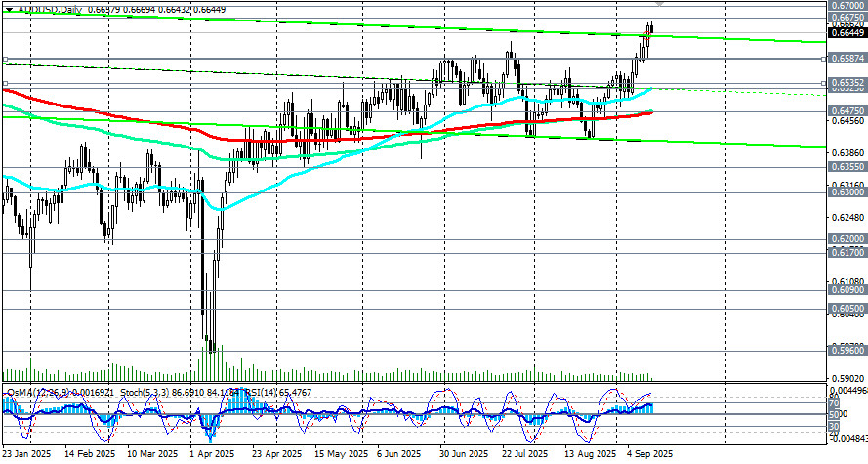
Task: Select left handle of the 0.65874 horizontal line
Action: (x=6, y=59)
